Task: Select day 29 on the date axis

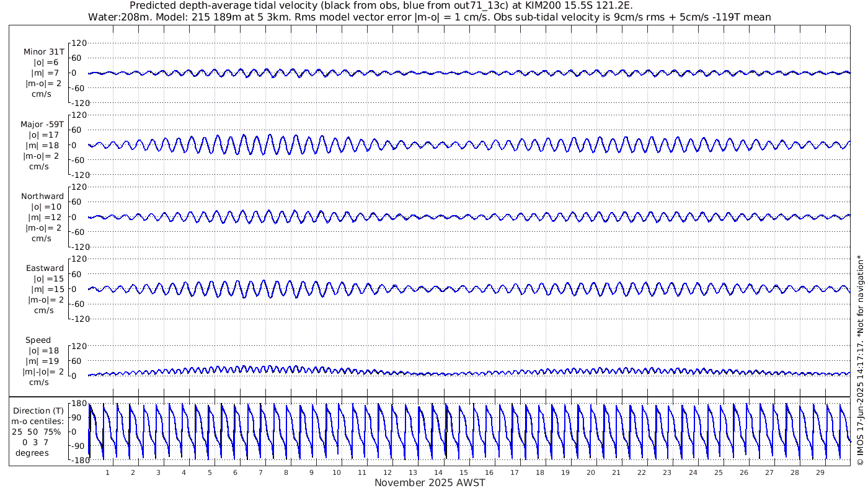Action: click(820, 472)
